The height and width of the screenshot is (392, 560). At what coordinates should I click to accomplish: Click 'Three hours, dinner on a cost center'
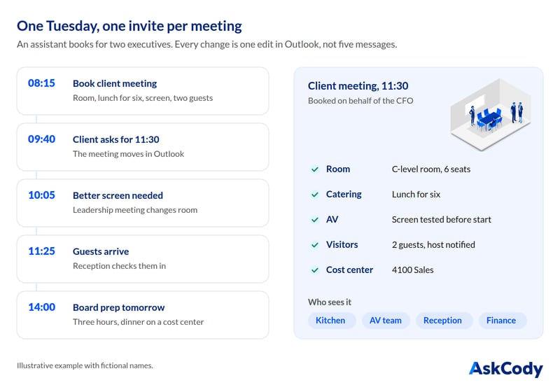coord(138,323)
